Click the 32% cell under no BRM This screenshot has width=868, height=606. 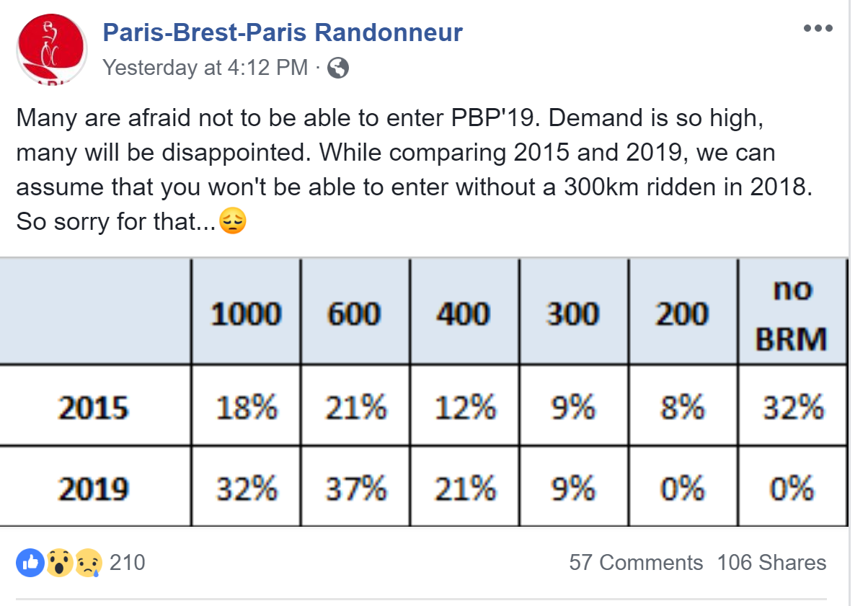pyautogui.click(x=791, y=406)
